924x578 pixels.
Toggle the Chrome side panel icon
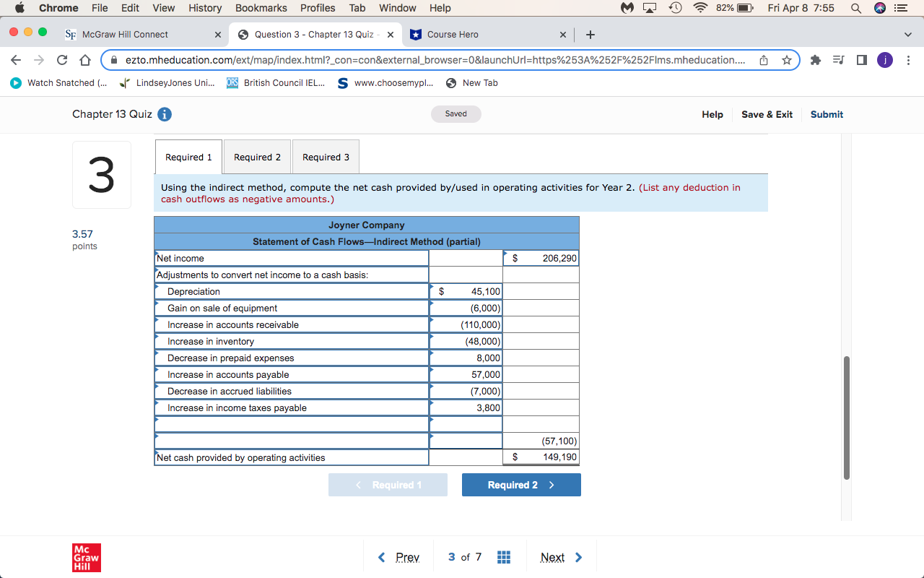tap(861, 60)
